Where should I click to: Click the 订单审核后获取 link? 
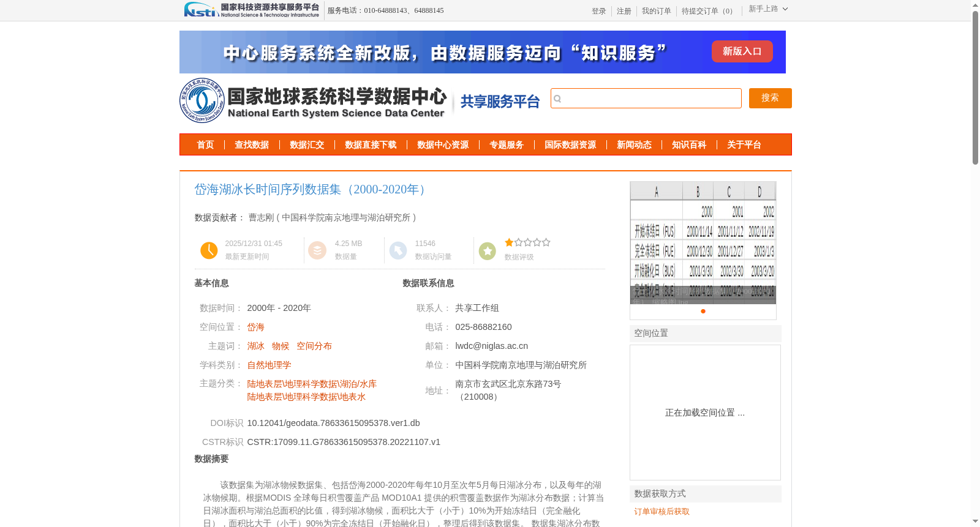pos(662,512)
